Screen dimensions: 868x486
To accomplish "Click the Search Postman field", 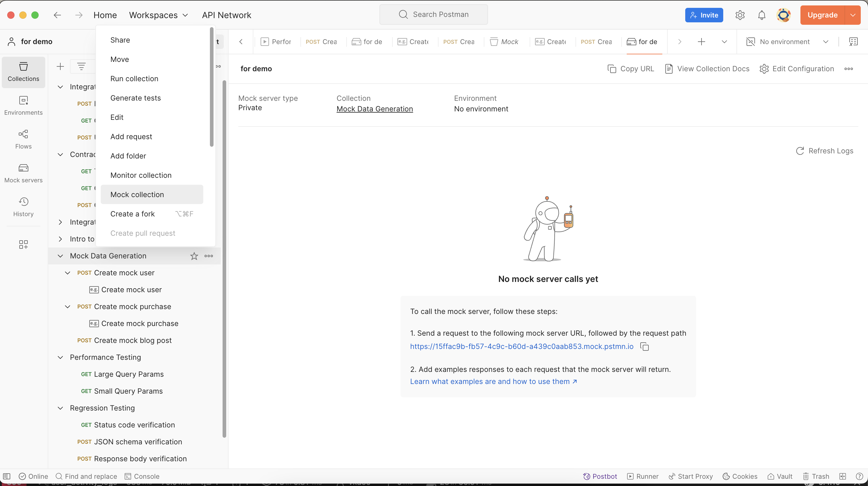I will 433,14.
